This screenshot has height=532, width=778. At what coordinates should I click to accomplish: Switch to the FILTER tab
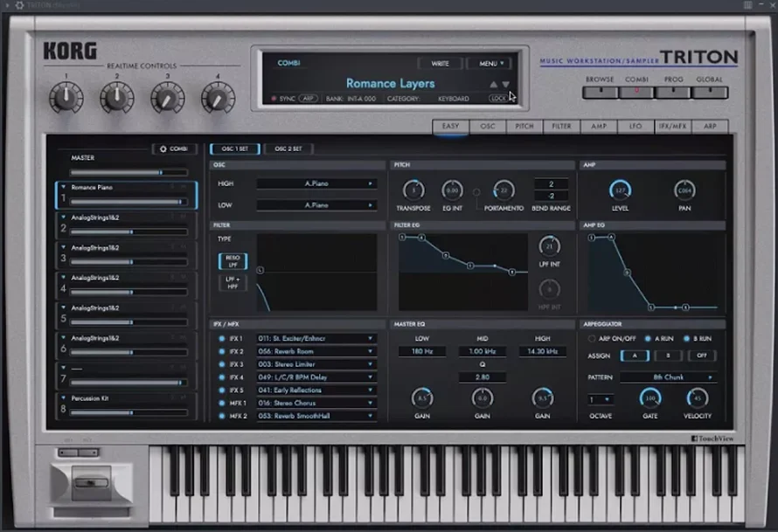click(x=561, y=127)
